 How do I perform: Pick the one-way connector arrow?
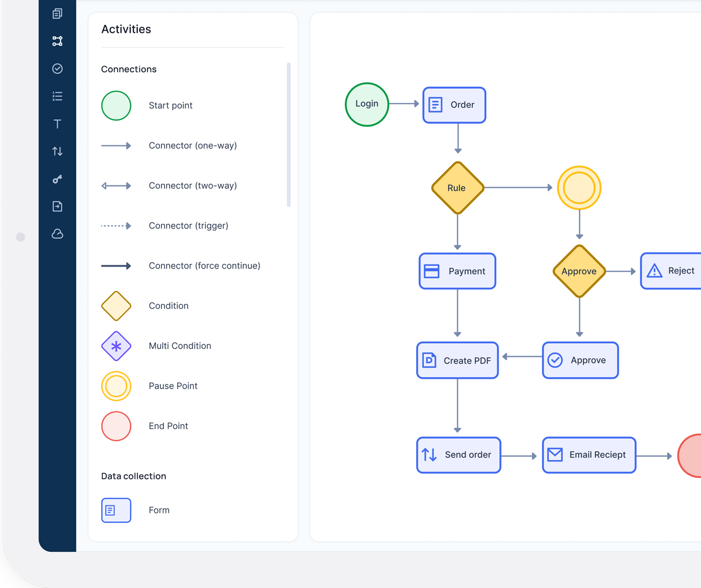click(116, 146)
